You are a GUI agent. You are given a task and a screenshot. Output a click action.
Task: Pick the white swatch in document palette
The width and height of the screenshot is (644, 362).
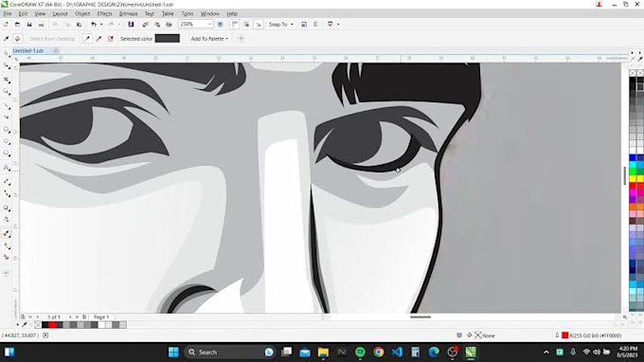pos(101,325)
